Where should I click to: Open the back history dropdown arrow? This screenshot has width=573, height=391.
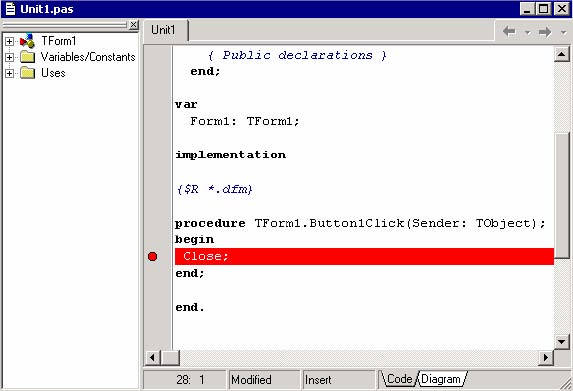coord(528,32)
